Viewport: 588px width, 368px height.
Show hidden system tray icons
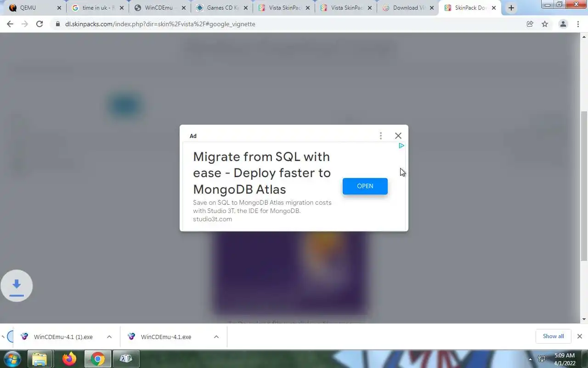pyautogui.click(x=531, y=359)
